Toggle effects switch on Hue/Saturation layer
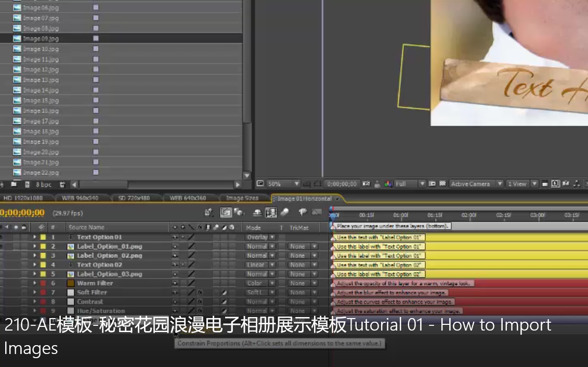Viewport: 588px width, 367px height. tap(200, 311)
